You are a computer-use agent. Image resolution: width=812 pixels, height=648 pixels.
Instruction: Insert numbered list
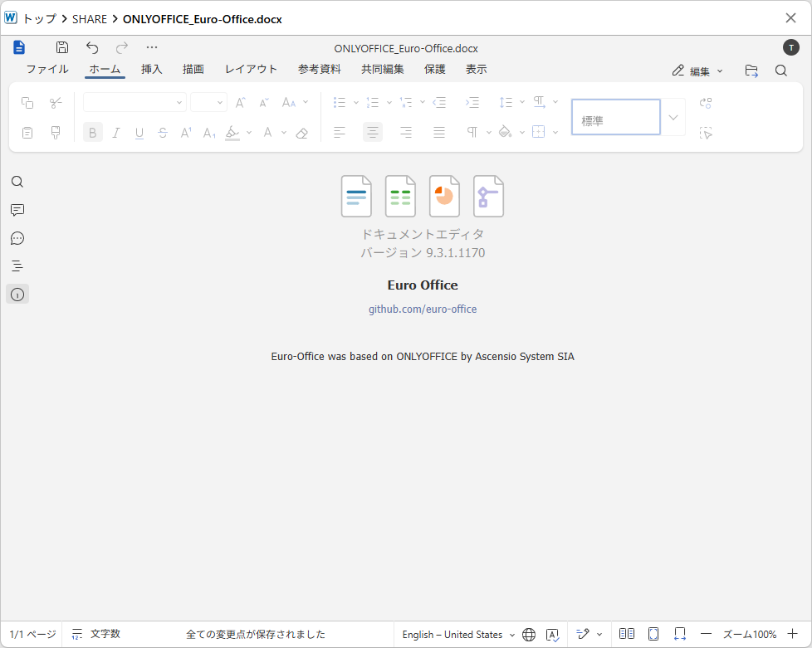coord(372,103)
